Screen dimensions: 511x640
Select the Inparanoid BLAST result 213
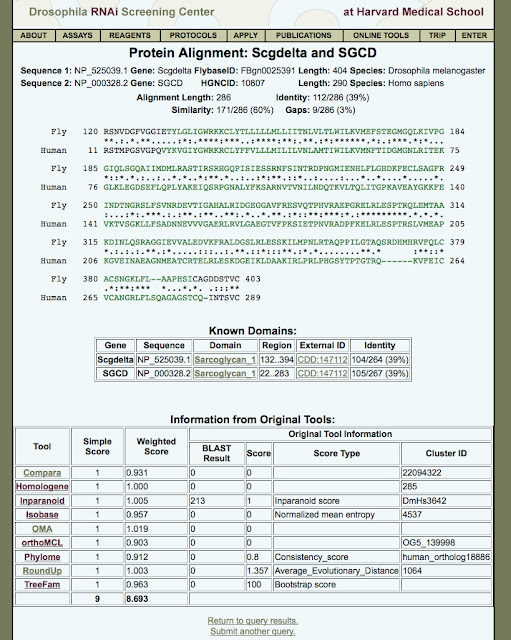point(217,501)
